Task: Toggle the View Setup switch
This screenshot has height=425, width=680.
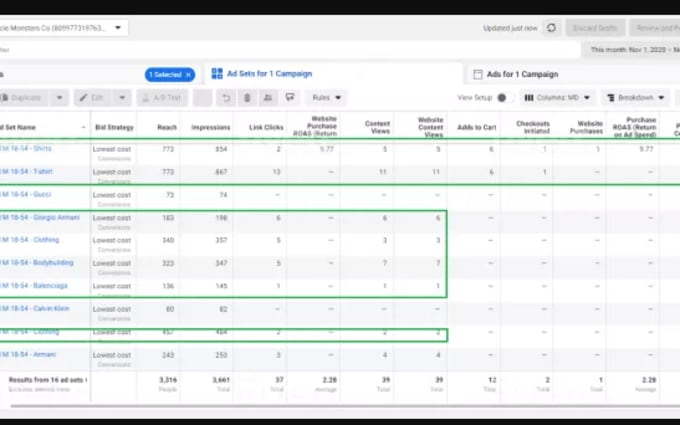Action: (x=504, y=98)
